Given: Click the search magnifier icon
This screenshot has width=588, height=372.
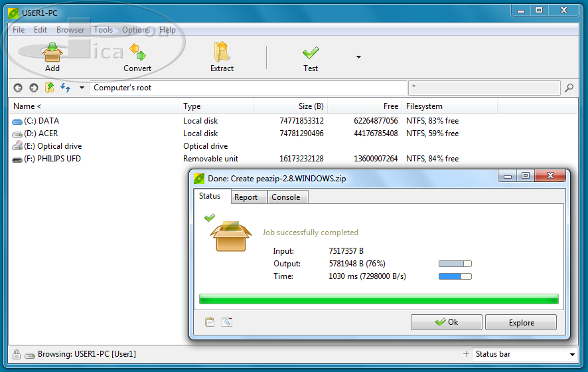Looking at the screenshot, I should tap(569, 88).
